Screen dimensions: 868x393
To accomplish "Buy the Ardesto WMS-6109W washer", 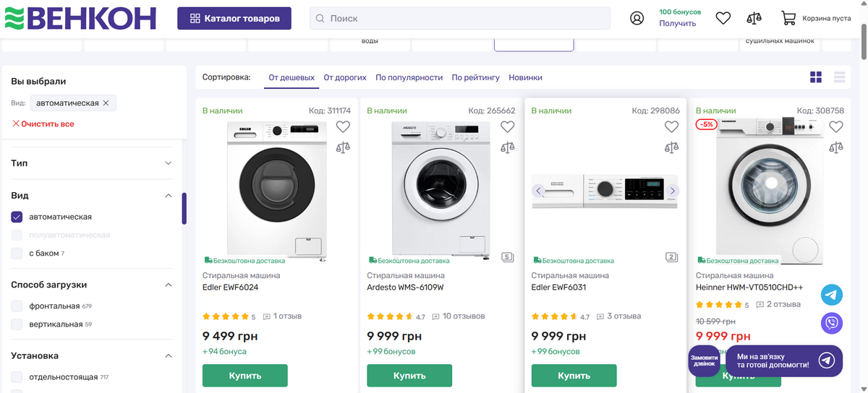I will (409, 376).
